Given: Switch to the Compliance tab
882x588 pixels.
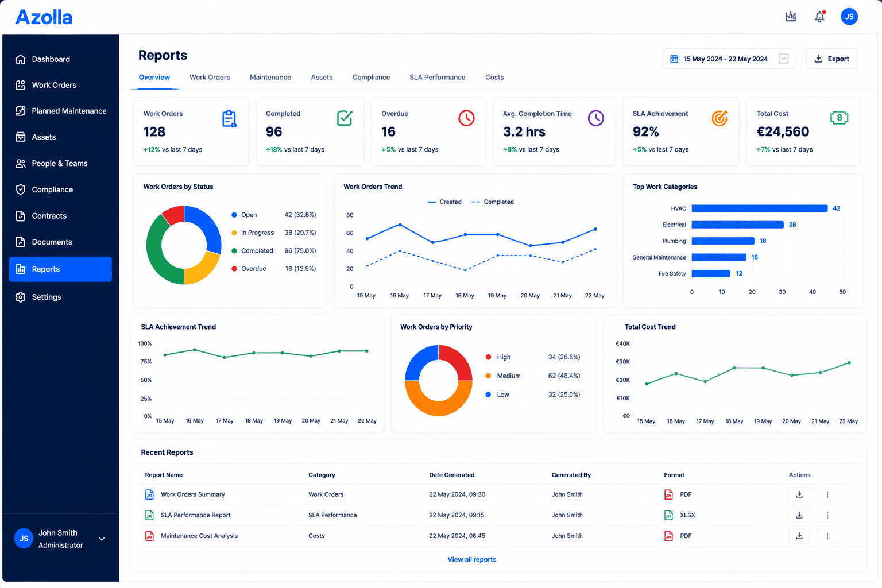Looking at the screenshot, I should click(x=371, y=77).
